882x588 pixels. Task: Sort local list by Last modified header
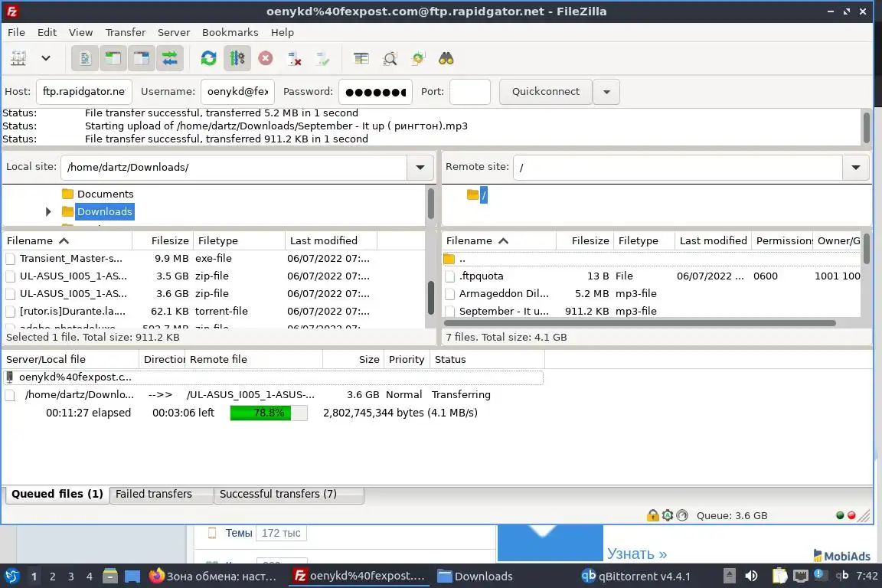[x=332, y=241]
